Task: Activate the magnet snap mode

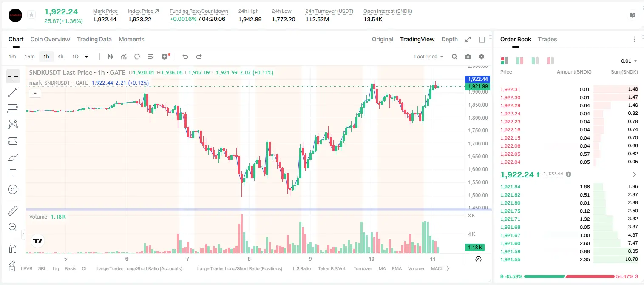Action: pos(13,248)
